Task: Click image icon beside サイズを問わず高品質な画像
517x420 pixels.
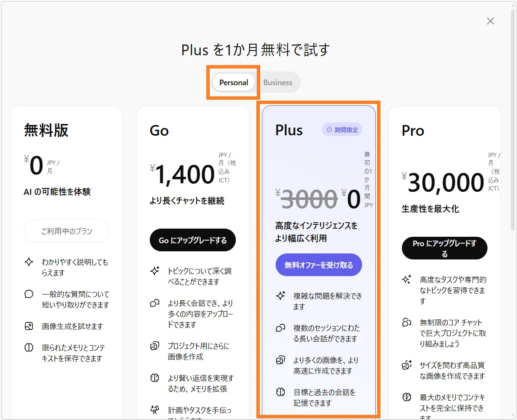Action: click(407, 365)
